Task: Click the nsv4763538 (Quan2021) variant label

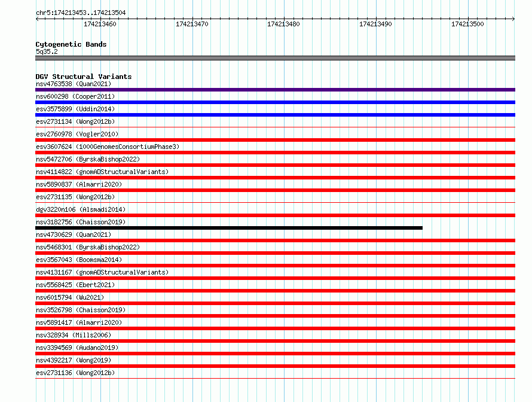Action: click(74, 84)
